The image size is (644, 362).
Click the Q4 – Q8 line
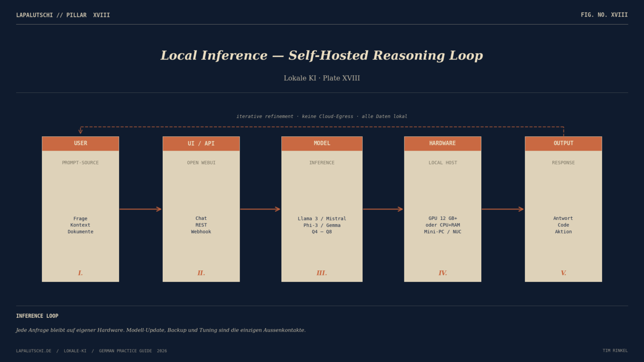coord(322,232)
